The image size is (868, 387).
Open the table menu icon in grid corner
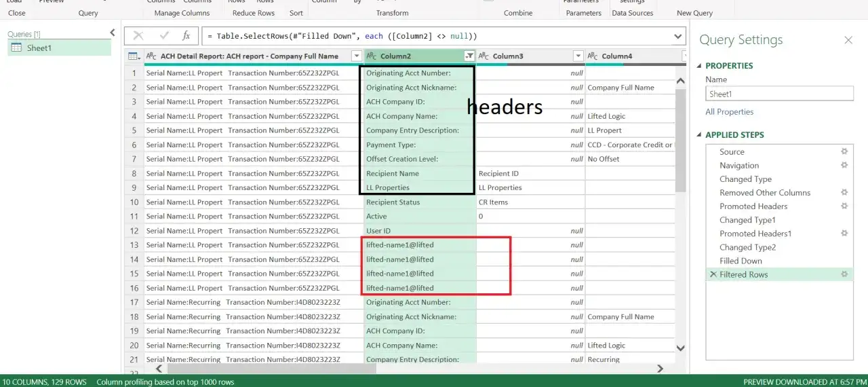(134, 56)
